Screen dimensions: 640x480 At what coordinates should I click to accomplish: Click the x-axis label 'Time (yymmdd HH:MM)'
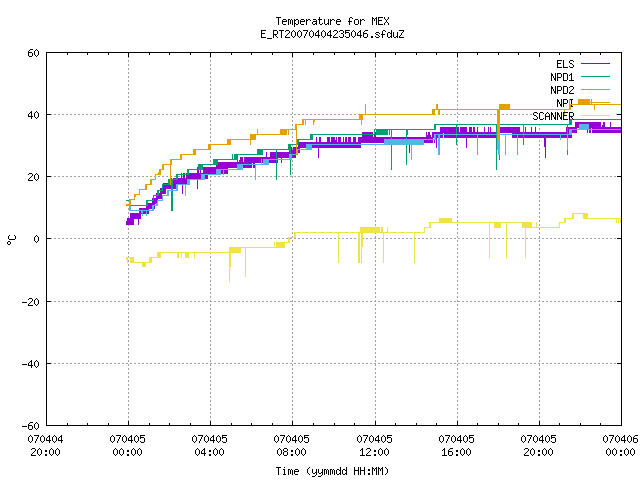(332, 471)
